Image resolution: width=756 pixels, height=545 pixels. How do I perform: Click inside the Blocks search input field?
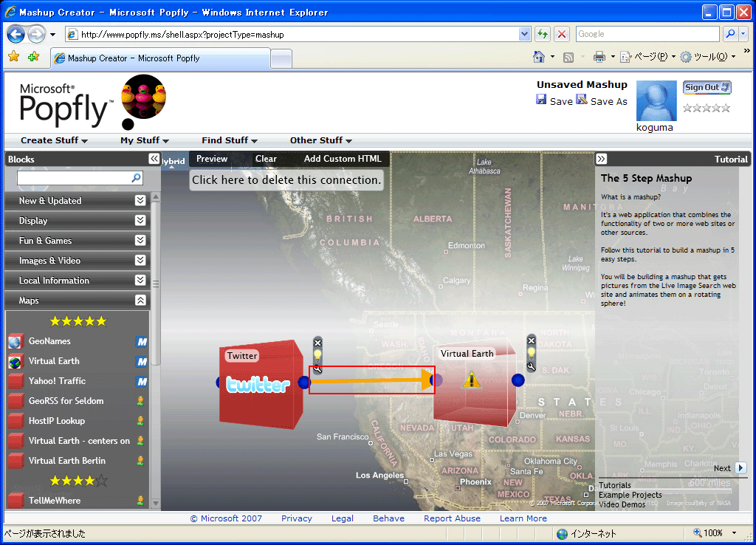[x=75, y=178]
